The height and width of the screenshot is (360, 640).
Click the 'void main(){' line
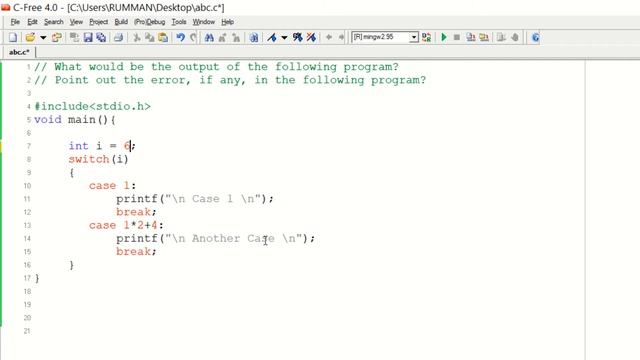point(75,120)
